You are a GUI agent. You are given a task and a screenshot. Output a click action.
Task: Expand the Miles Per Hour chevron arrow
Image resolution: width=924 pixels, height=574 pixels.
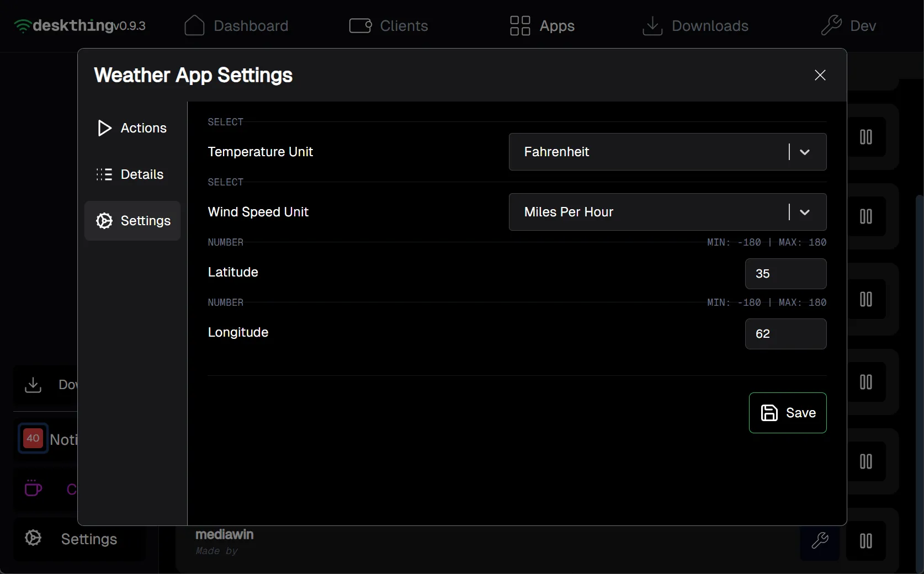[x=805, y=212]
